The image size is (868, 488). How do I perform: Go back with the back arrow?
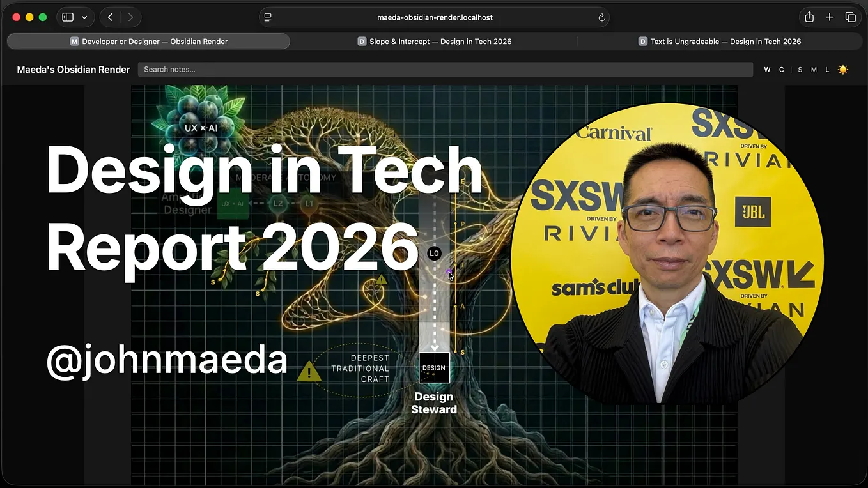(x=111, y=17)
